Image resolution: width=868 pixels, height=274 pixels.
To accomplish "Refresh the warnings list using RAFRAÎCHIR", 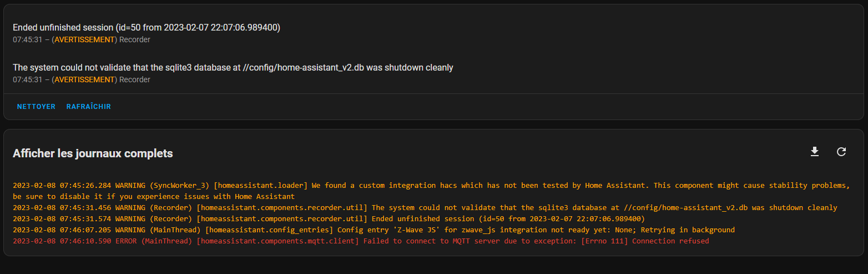I will click(89, 106).
